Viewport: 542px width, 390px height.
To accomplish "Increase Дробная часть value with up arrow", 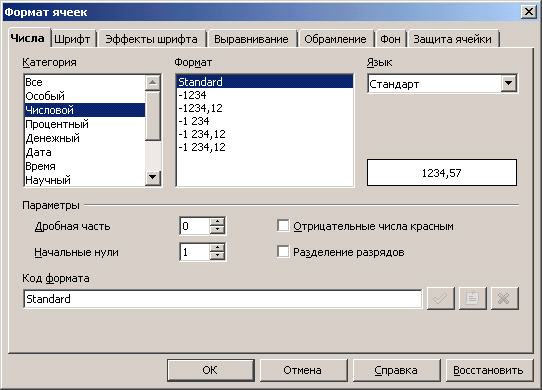I will (x=217, y=222).
